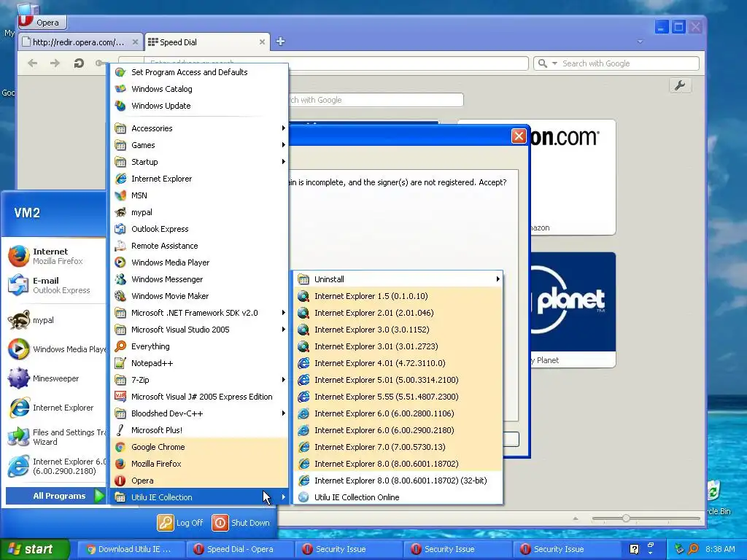This screenshot has height=560, width=747.
Task: Launch Mozilla Firefox in All Programs list
Action: pos(200,463)
